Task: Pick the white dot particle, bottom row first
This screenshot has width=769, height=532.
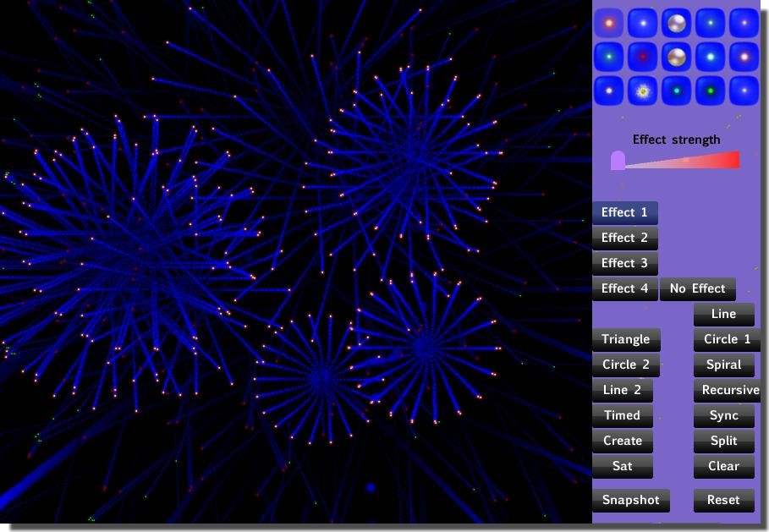Action: pos(608,90)
